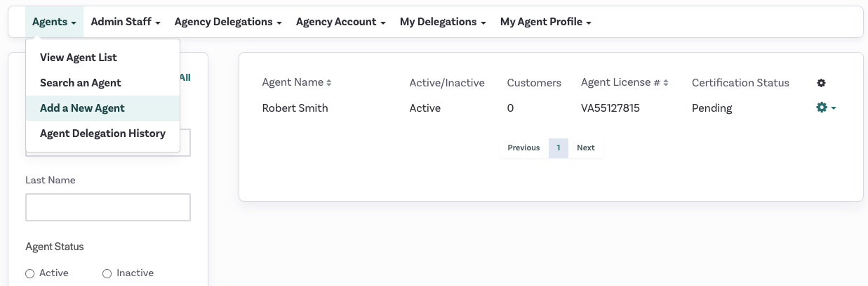Expand the Agency Delegations dropdown

pyautogui.click(x=228, y=22)
